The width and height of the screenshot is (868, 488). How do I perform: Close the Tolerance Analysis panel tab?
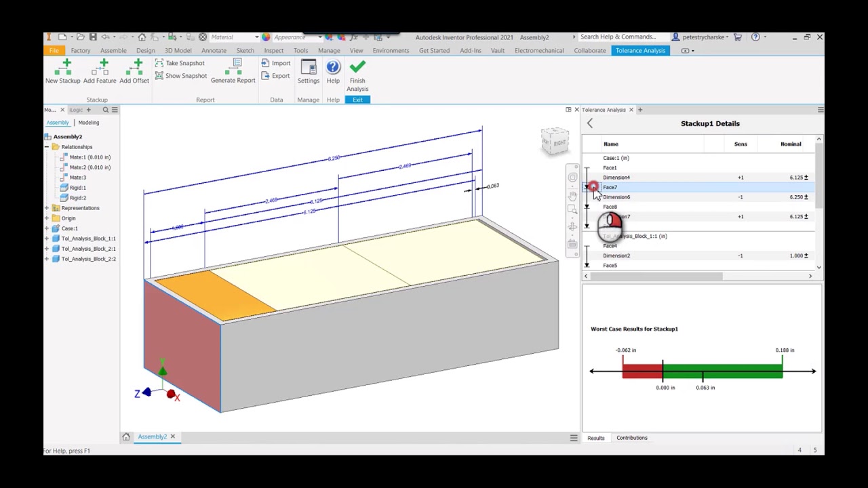coord(631,110)
